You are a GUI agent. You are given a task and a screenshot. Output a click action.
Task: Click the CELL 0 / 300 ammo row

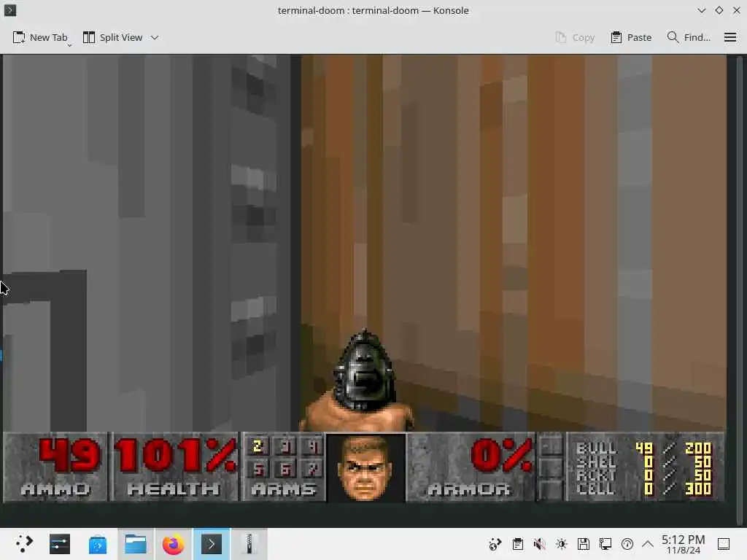[643, 488]
